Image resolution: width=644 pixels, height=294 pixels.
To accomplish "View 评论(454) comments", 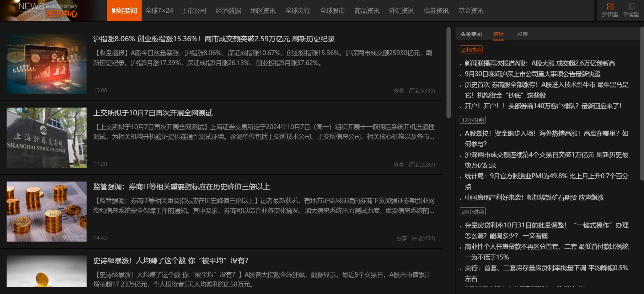I will (423, 238).
